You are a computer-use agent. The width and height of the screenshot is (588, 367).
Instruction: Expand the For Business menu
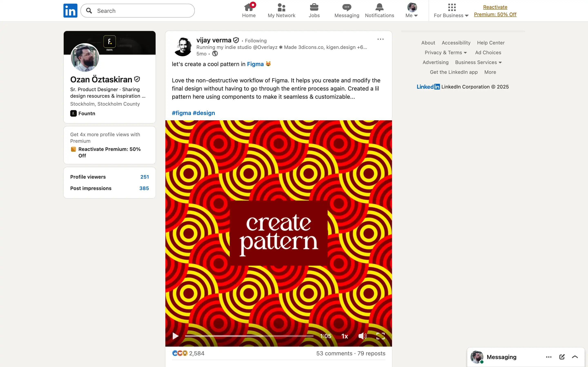(451, 10)
